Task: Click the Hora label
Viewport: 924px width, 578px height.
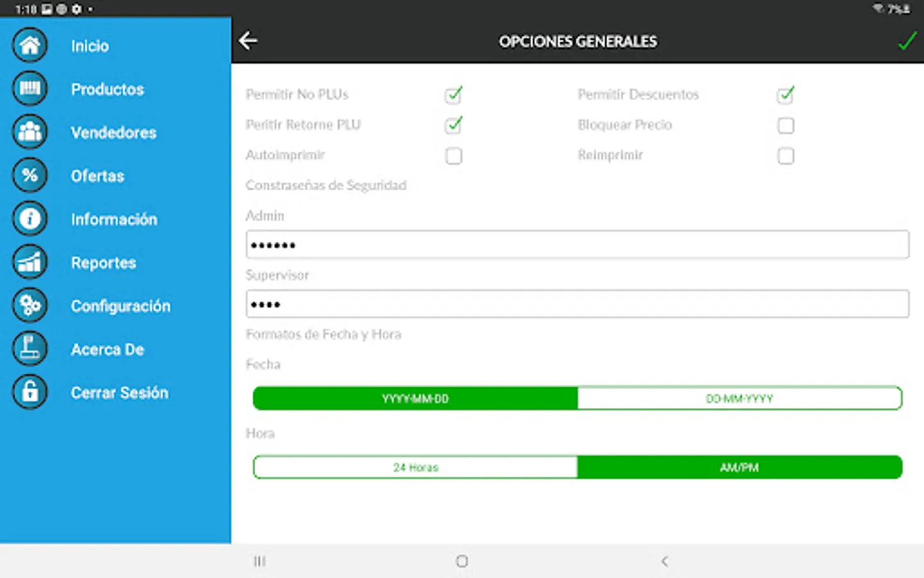Action: 260,433
